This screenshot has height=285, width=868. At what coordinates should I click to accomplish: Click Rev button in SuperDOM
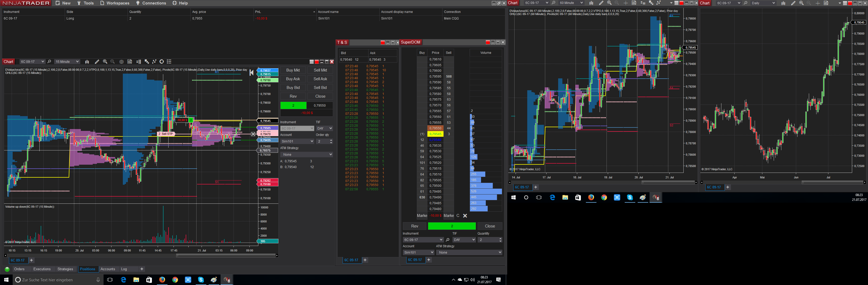414,226
